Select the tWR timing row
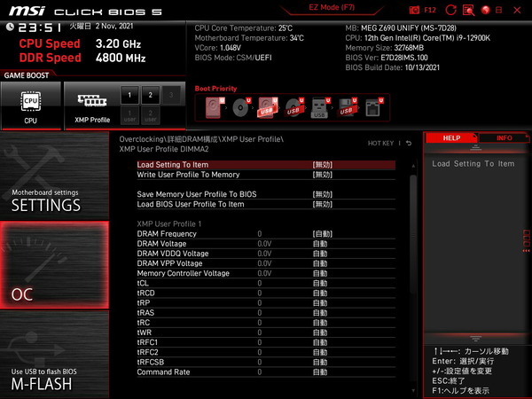The height and width of the screenshot is (399, 532). tap(266, 332)
